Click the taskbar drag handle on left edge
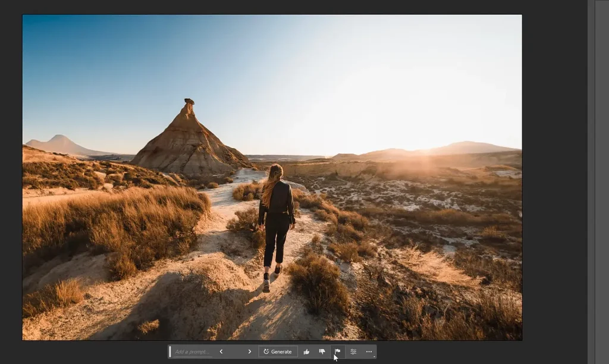Viewport: 609px width, 364px height. (x=170, y=352)
